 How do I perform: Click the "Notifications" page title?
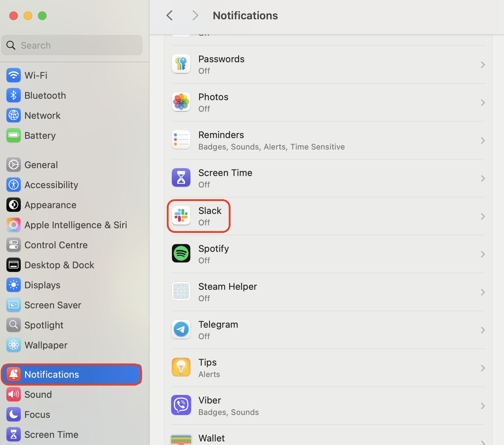(x=245, y=15)
